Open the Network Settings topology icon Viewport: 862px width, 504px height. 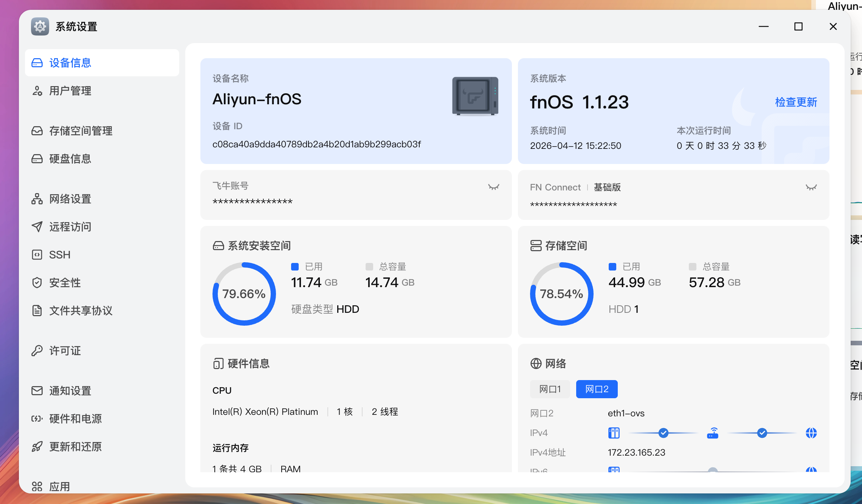click(x=37, y=199)
